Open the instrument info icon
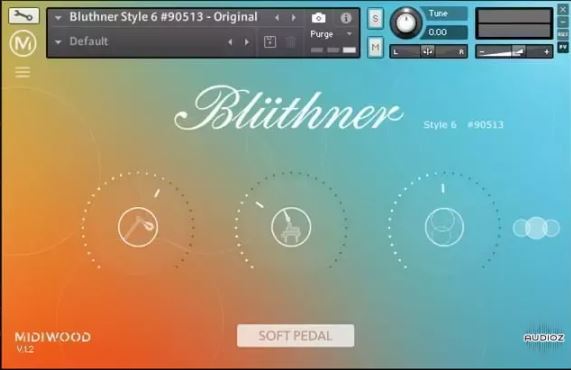 coord(346,18)
